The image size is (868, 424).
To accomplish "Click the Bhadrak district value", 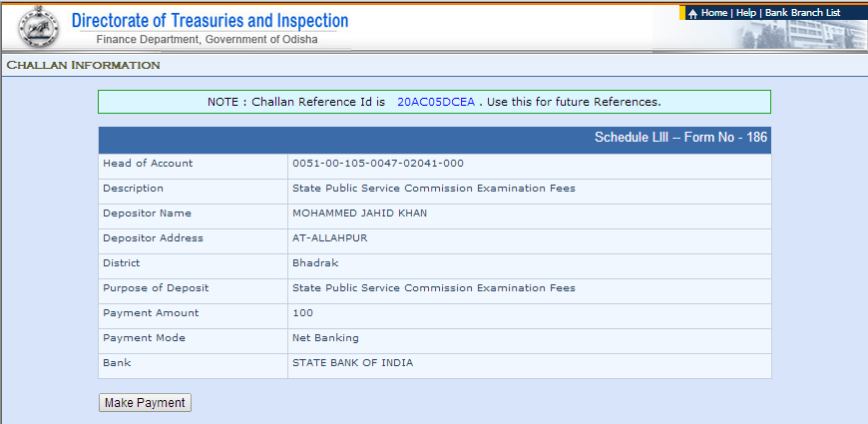I will [x=315, y=263].
